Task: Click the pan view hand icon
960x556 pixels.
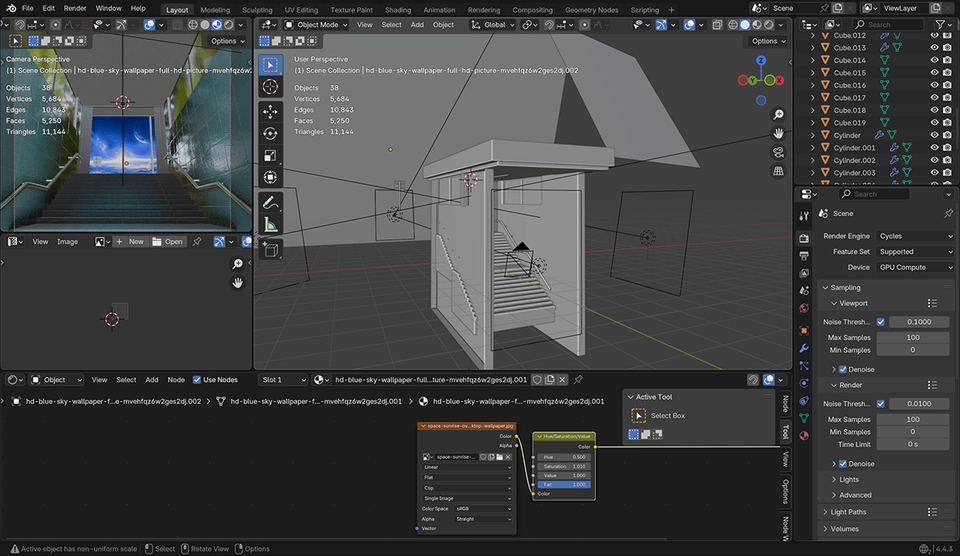Action: (778, 133)
